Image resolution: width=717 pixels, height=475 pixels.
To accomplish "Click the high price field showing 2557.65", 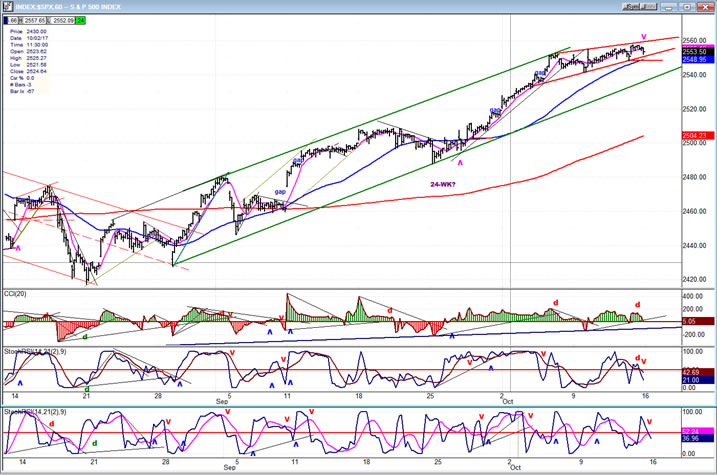I will coord(37,19).
